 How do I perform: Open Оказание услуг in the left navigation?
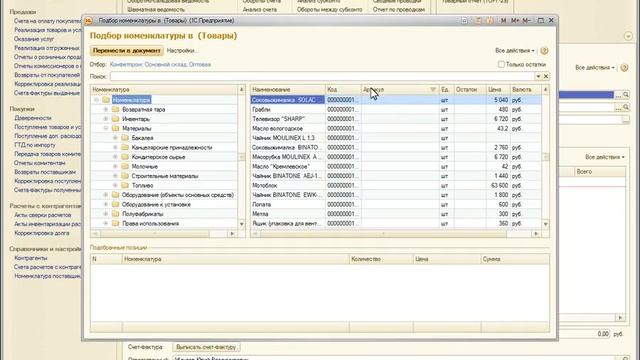pos(34,39)
